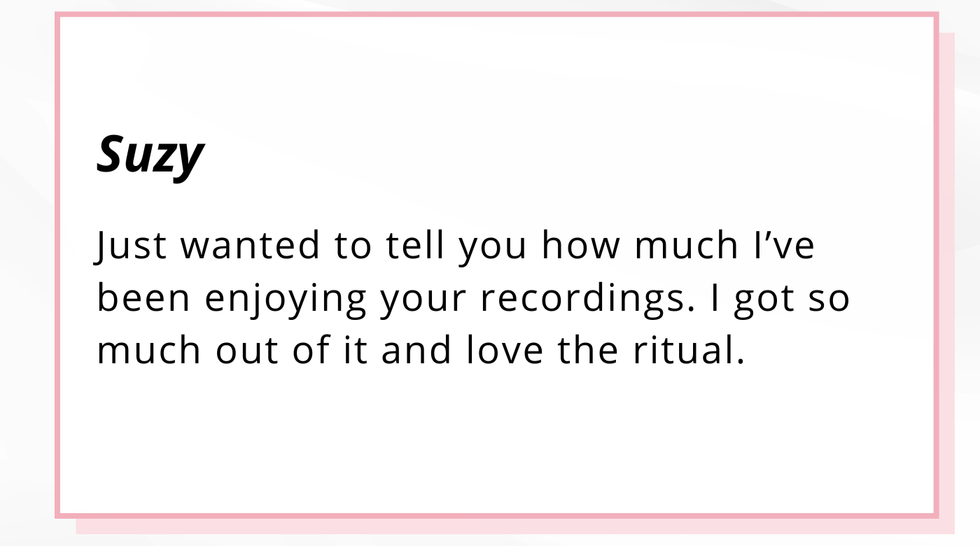Viewport: 980px width, 546px height.
Task: Click the word "been" starting the second line
Action: coord(143,298)
